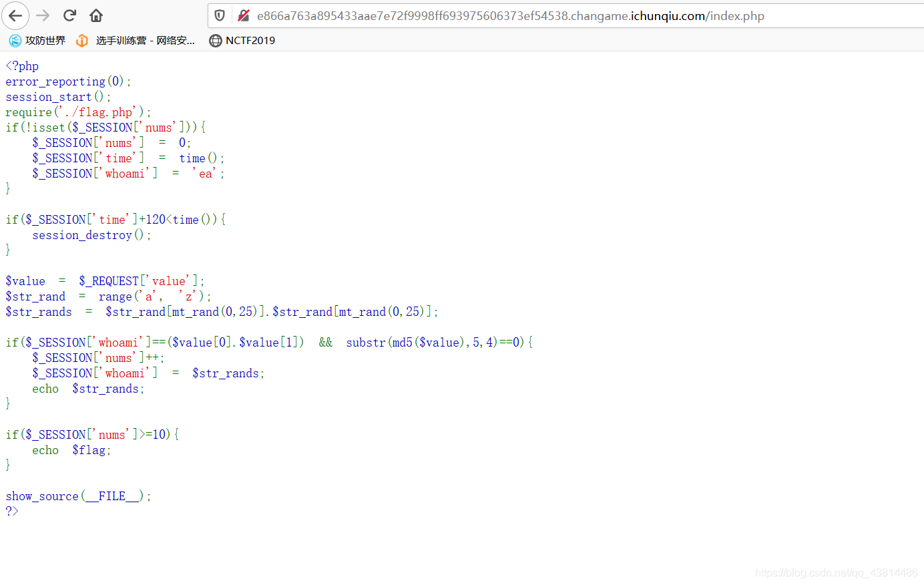Image resolution: width=924 pixels, height=585 pixels.
Task: Click the "if($_SESSION['nums']>=10)" line
Action: 92,435
